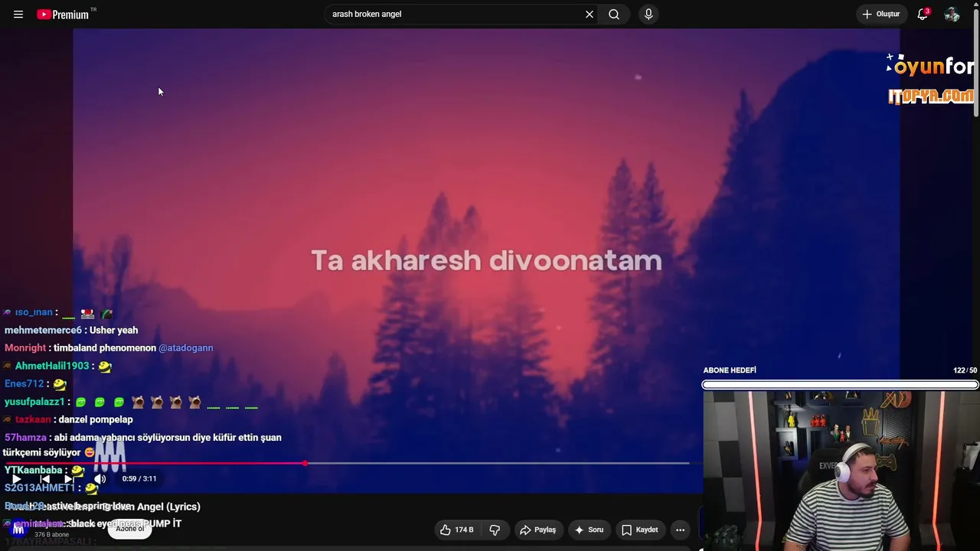This screenshot has height=551, width=980.
Task: Click the "376 B abone" subscriber count
Action: 51,535
